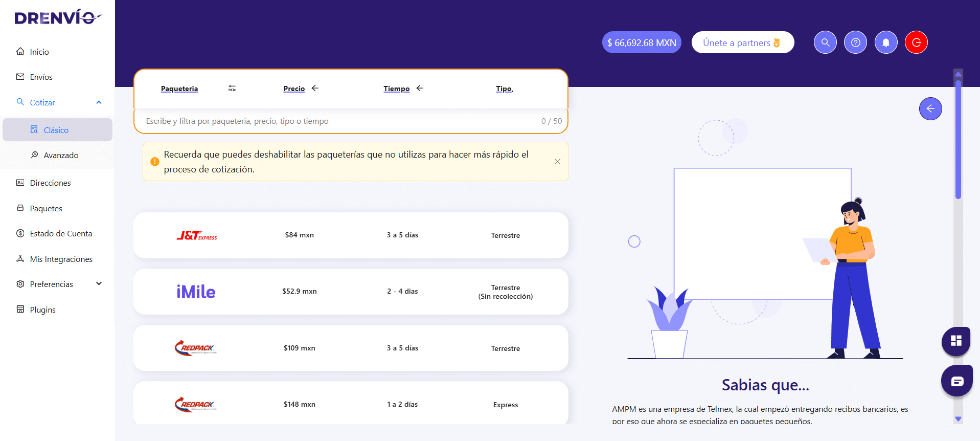Expand the Preferencias submenu chevron
Viewport: 980px width, 441px height.
coord(99,284)
